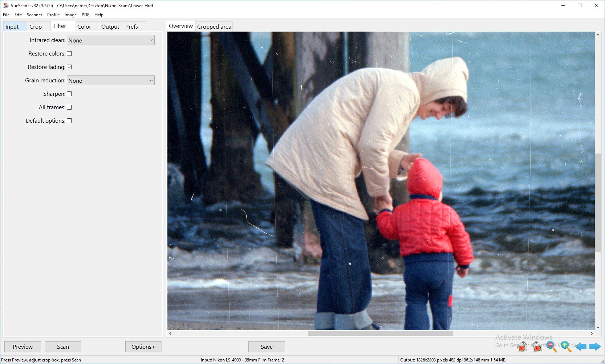Rotate the image counterclockwise

tap(522, 347)
